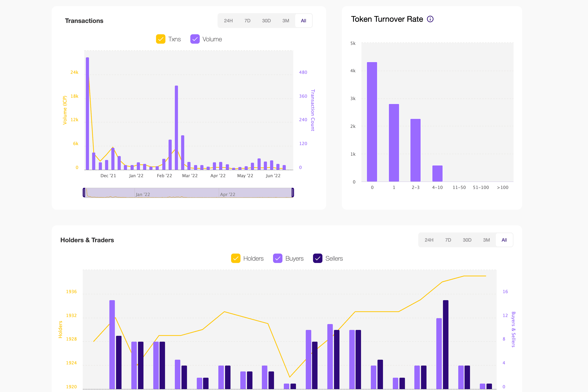Image resolution: width=588 pixels, height=392 pixels.
Task: Switch Holders & Traders to 30D
Action: point(467,240)
